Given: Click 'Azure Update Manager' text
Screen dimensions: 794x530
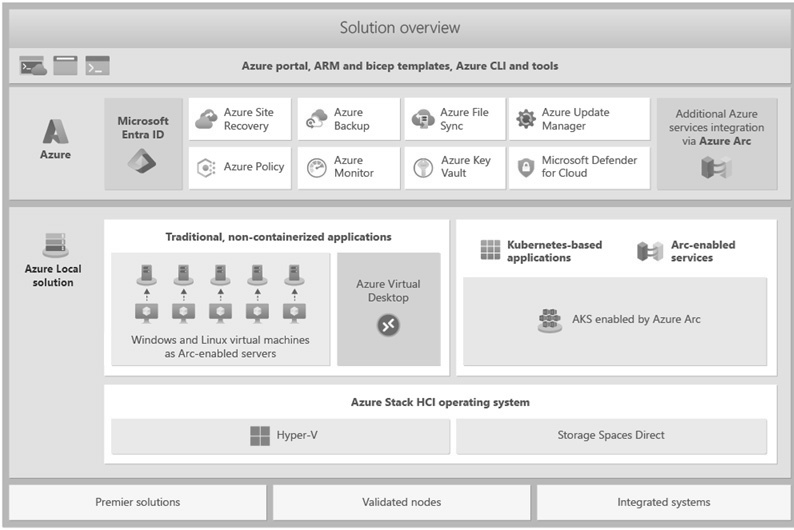Looking at the screenshot, I should (576, 119).
